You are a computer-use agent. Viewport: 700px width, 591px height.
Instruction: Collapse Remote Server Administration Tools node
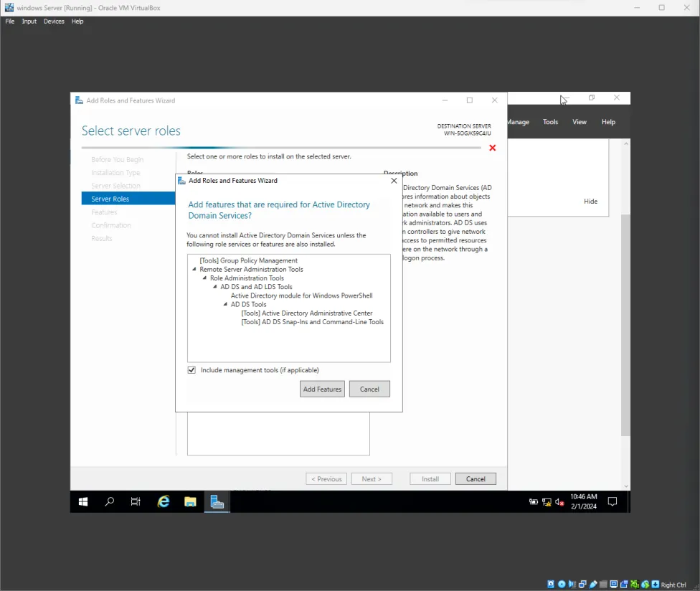(x=194, y=269)
